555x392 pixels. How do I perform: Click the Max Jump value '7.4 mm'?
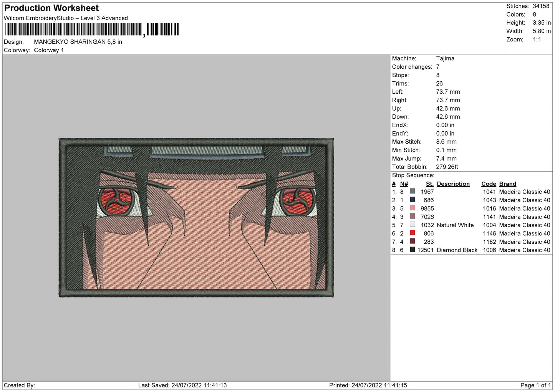(446, 159)
